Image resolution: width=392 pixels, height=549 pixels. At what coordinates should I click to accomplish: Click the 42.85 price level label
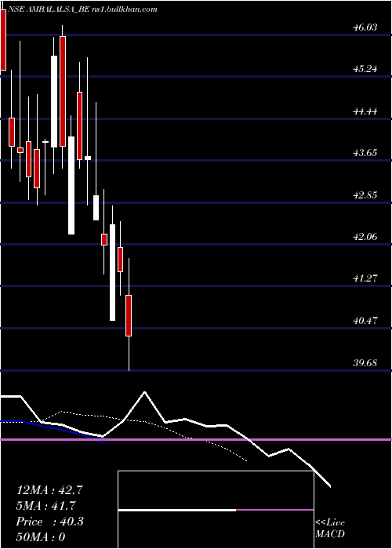365,195
